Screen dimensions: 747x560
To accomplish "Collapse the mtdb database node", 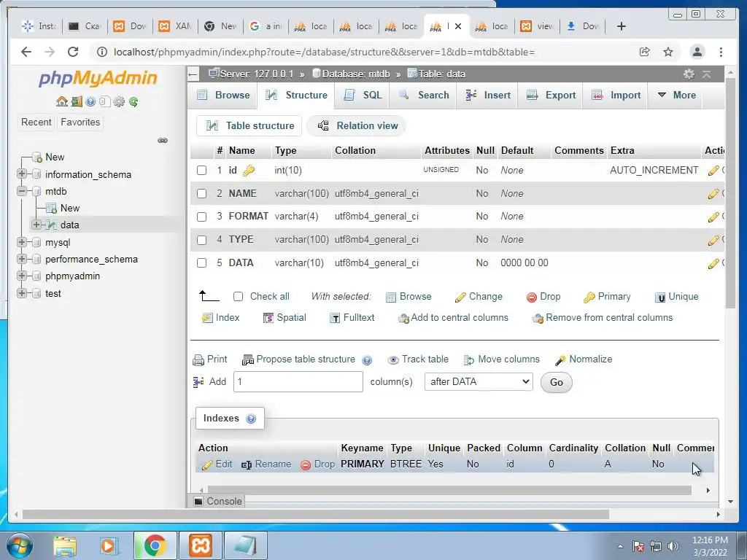I will click(21, 192).
